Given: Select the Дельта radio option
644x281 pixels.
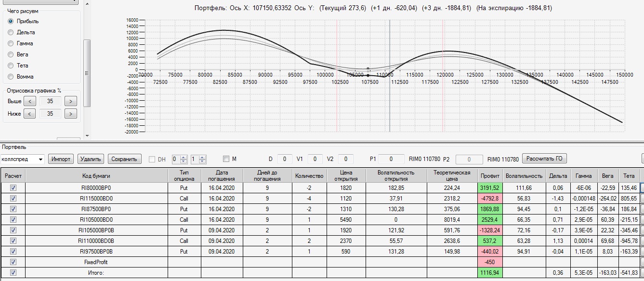Looking at the screenshot, I should pos(11,32).
